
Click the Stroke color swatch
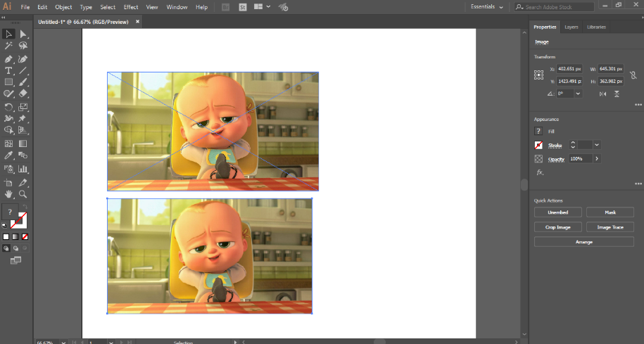coord(538,145)
